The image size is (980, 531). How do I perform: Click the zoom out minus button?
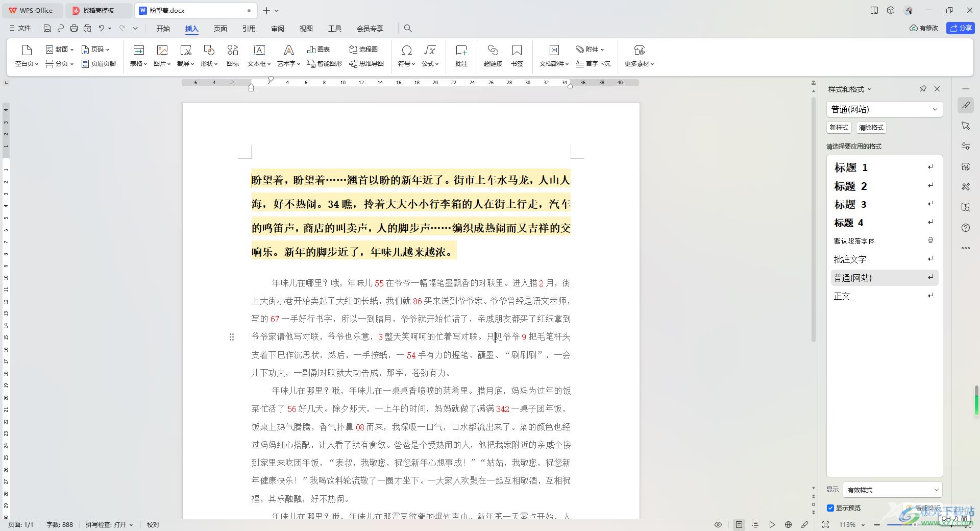[877, 525]
